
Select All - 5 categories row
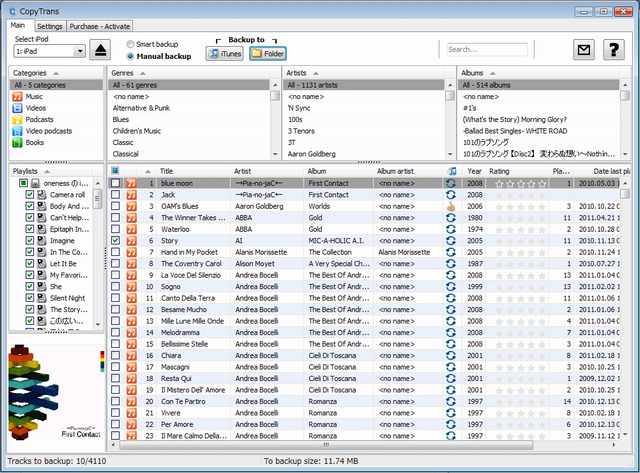point(56,85)
